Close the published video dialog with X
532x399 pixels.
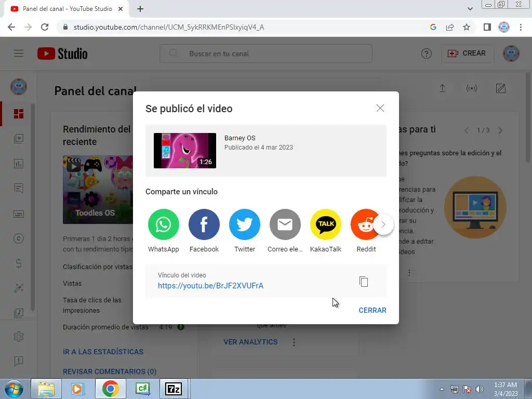point(380,108)
